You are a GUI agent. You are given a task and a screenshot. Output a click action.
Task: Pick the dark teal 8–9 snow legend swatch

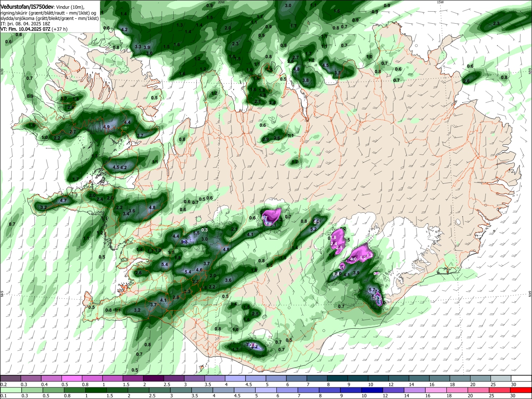point(337,379)
